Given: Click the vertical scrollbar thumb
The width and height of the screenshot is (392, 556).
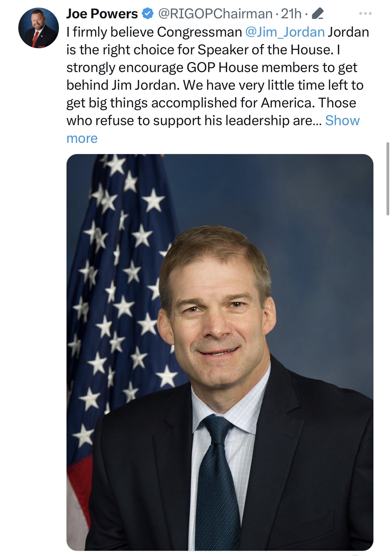Looking at the screenshot, I should pyautogui.click(x=388, y=179).
